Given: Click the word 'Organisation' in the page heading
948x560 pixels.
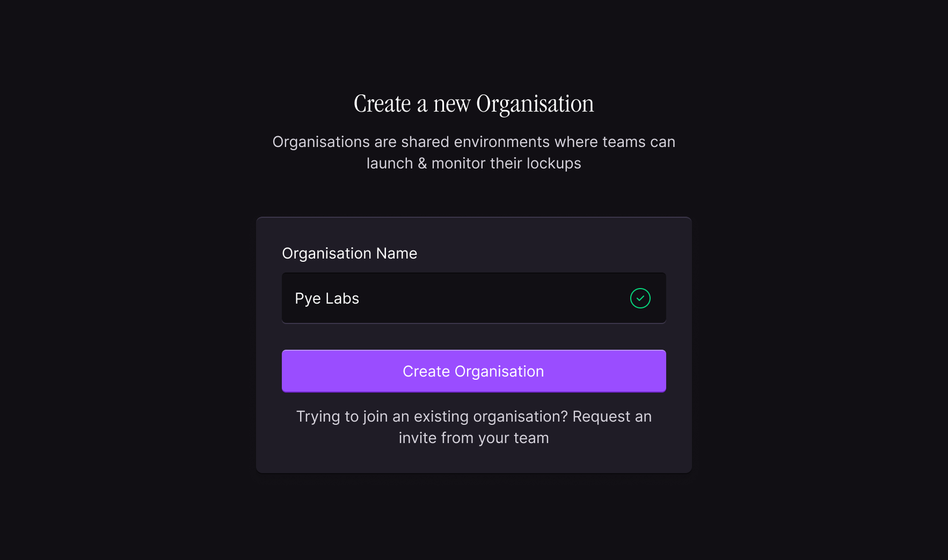Looking at the screenshot, I should pyautogui.click(x=535, y=105).
